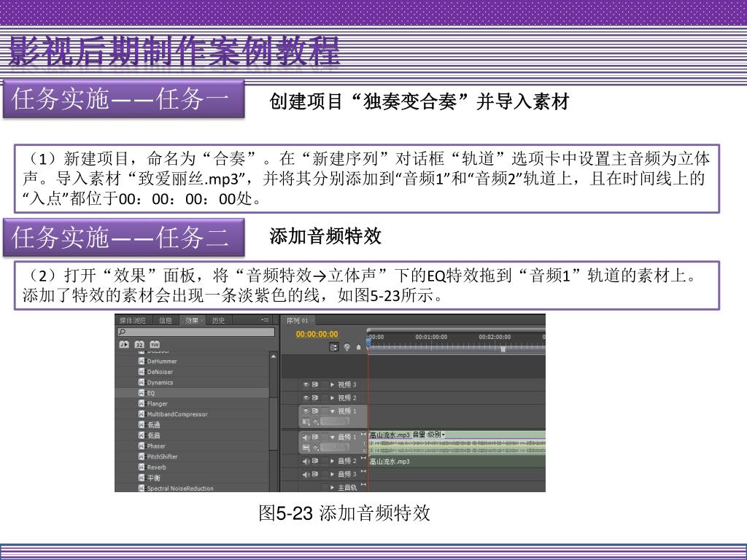The width and height of the screenshot is (747, 560).
Task: Select the 序列 01 timeline tab
Action: pos(297,321)
